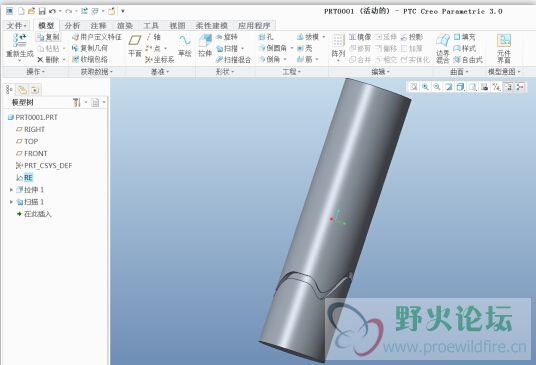
Task: Open the 工程 group dropdown
Action: (x=291, y=72)
